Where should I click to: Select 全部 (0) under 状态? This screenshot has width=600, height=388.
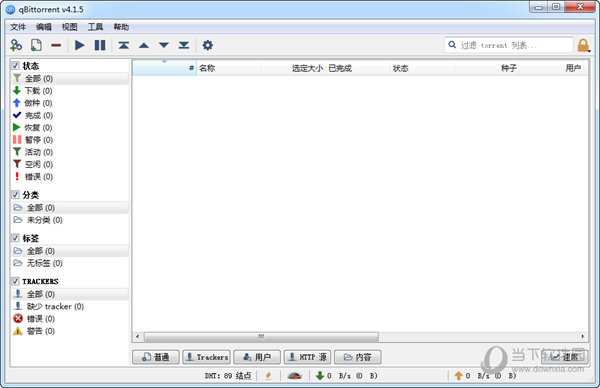[x=70, y=78]
